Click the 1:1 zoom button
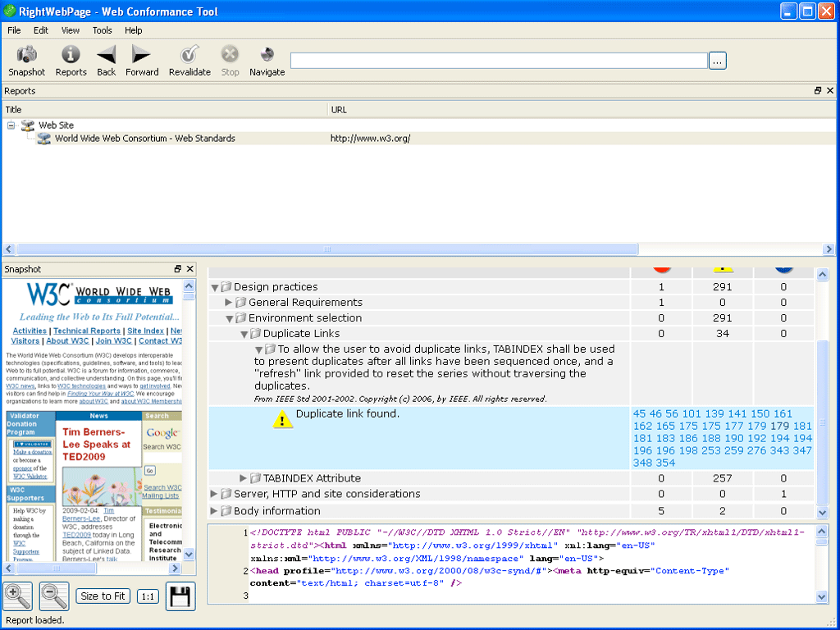The height and width of the screenshot is (630, 840). coord(148,596)
